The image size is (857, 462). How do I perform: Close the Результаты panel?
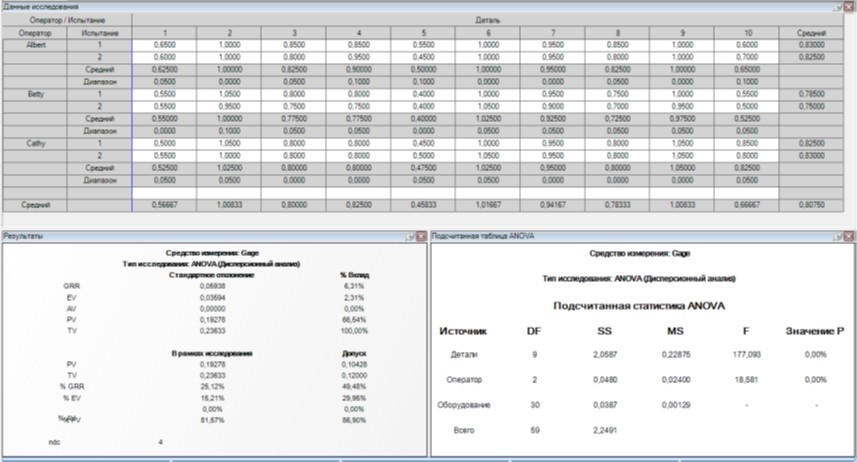tap(420, 236)
